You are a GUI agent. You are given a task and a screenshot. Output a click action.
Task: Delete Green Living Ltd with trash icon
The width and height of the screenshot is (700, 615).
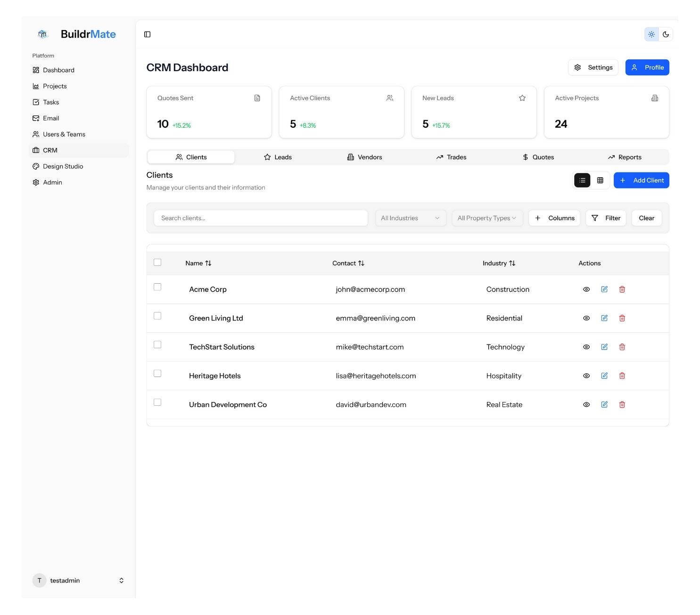[x=622, y=318]
